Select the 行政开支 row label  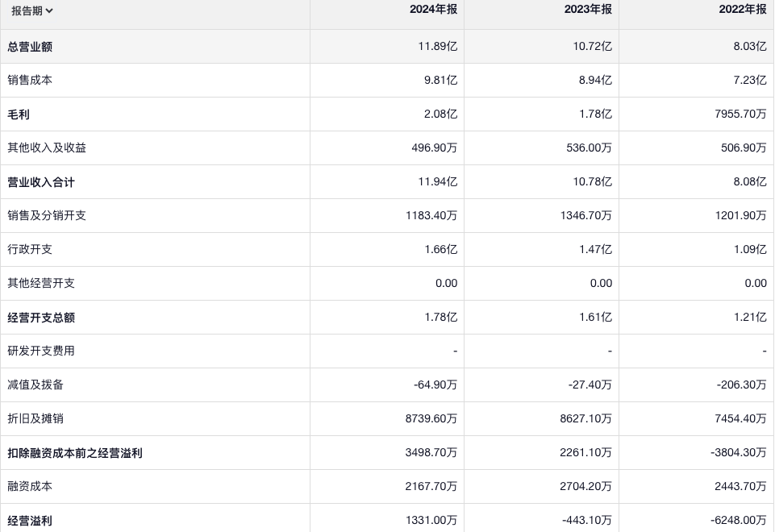pyautogui.click(x=31, y=250)
